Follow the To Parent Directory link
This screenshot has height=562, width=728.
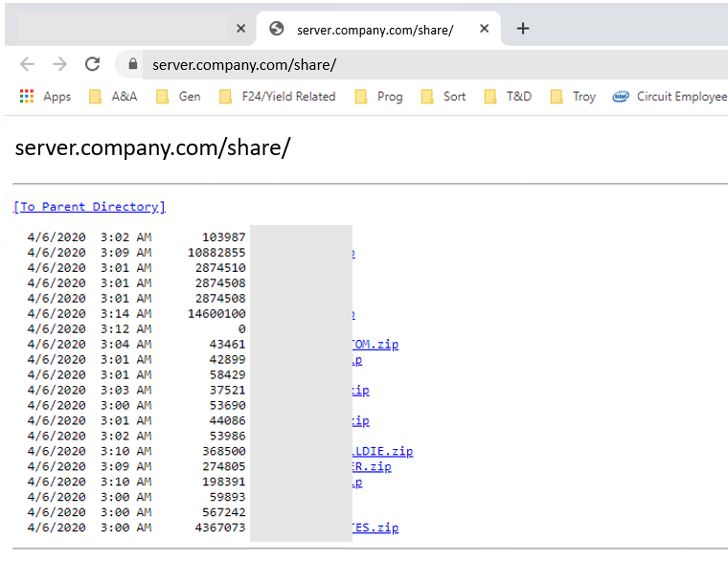pos(89,207)
